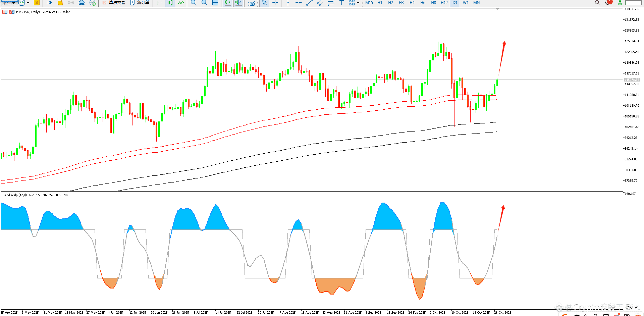Image resolution: width=644 pixels, height=316 pixels.
Task: Click the 8 Sep 2025 date label
Action: [373, 313]
